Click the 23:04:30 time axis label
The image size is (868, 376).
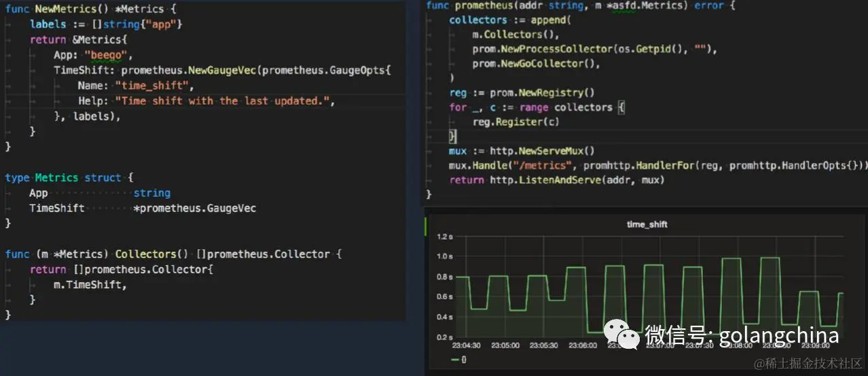pos(467,345)
